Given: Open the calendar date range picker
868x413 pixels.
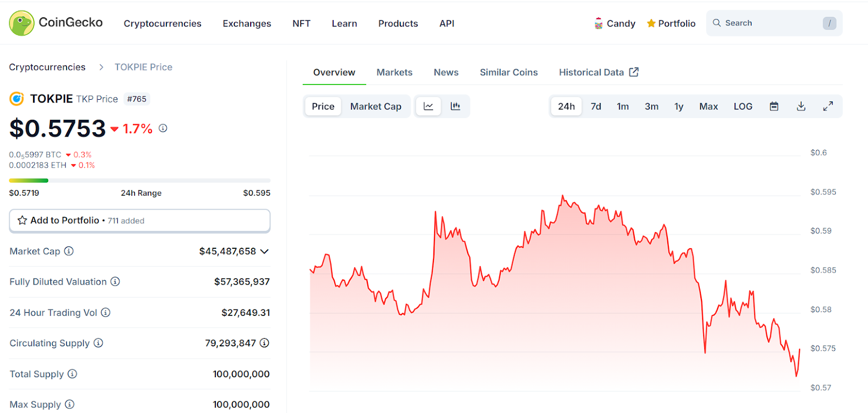Looking at the screenshot, I should 774,106.
